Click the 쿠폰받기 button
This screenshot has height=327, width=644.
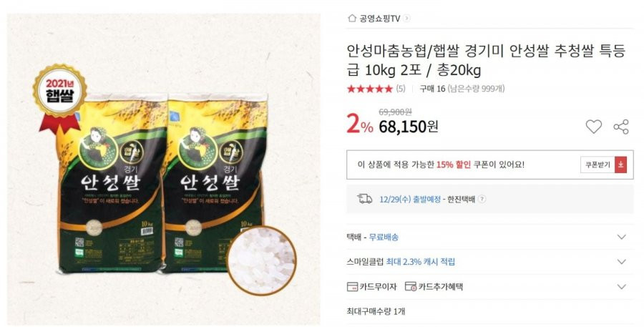(603, 165)
